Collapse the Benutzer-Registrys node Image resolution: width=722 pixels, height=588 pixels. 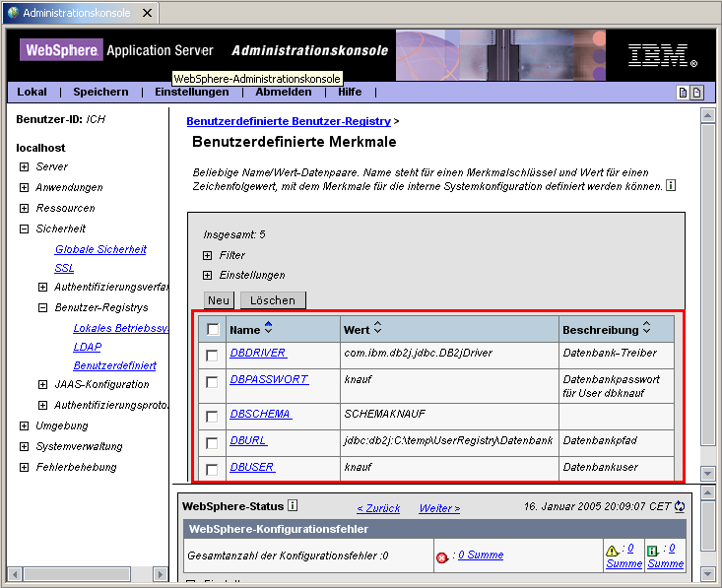[42, 307]
